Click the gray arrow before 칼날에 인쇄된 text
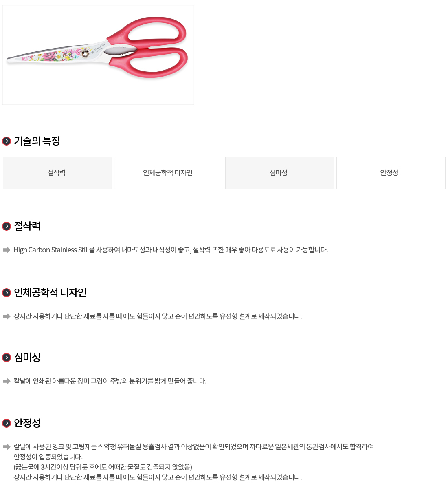448x499 pixels. [7, 381]
